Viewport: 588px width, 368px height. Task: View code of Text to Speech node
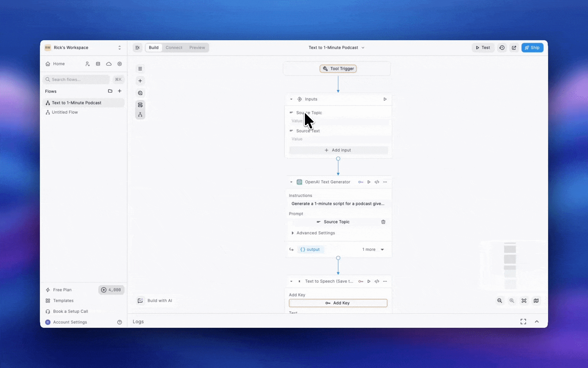point(377,281)
